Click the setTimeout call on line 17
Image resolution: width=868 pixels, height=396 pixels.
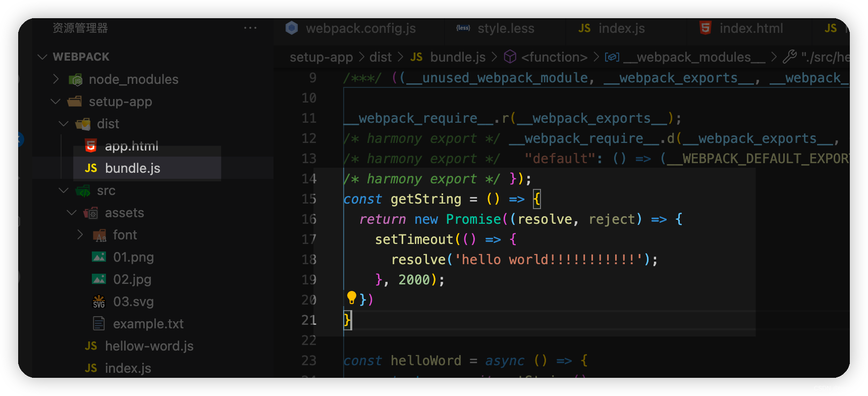click(x=414, y=239)
